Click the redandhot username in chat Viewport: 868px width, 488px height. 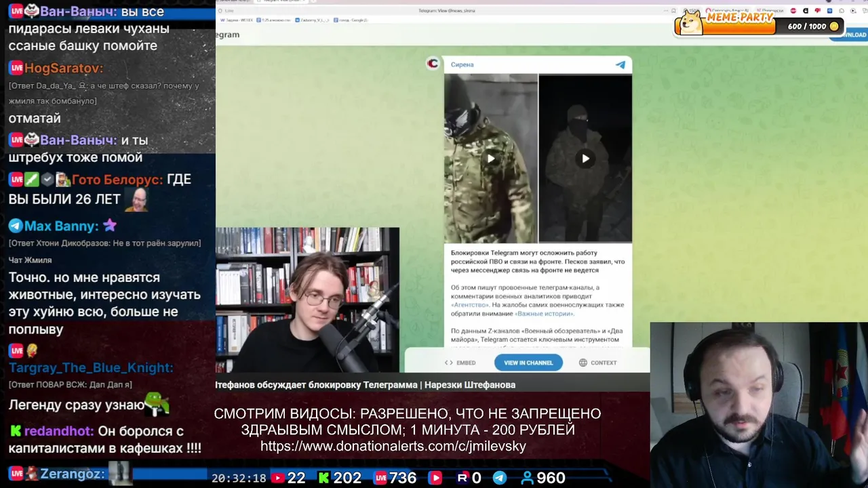click(59, 431)
